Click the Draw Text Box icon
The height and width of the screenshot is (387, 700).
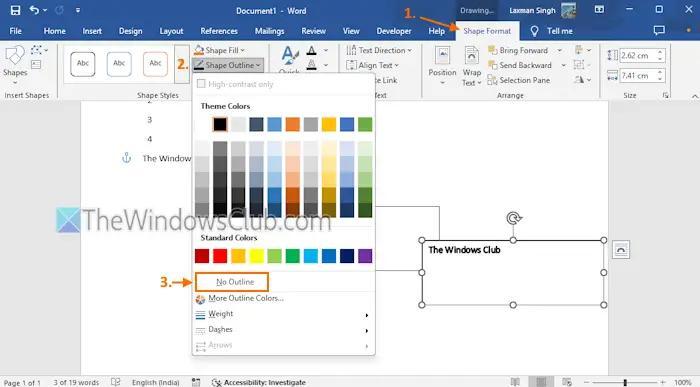36,65
